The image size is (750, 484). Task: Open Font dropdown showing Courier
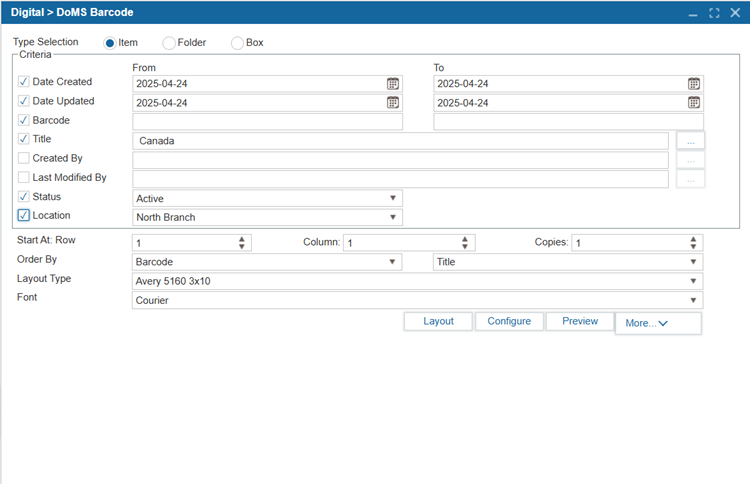pos(417,300)
